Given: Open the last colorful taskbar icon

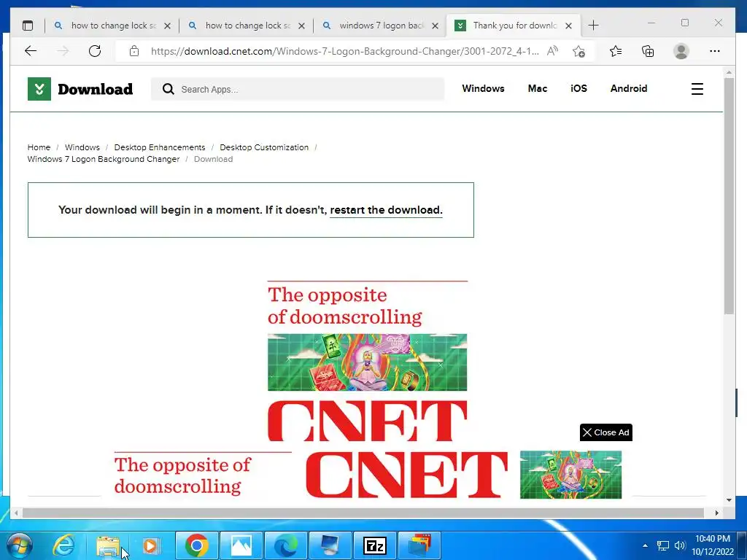Looking at the screenshot, I should 419,545.
